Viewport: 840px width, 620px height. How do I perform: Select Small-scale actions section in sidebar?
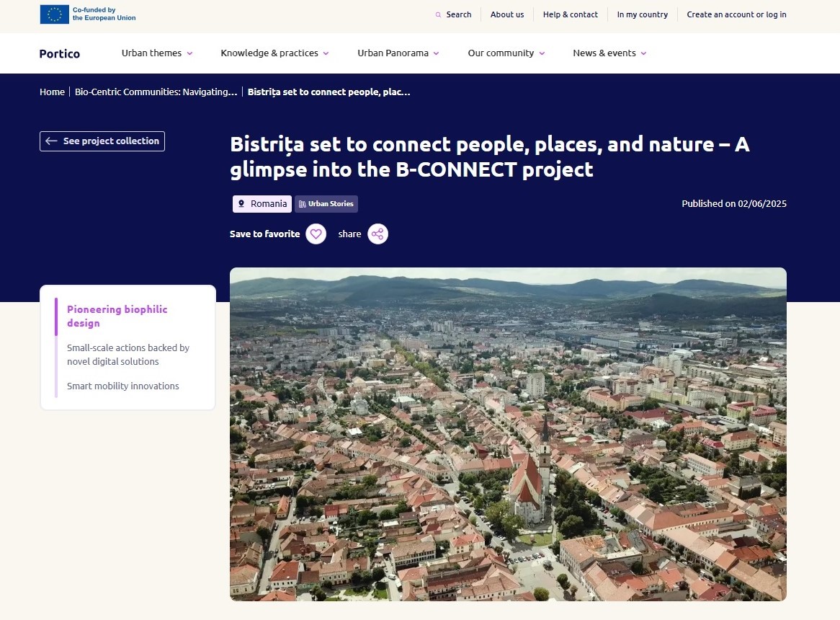tap(128, 355)
